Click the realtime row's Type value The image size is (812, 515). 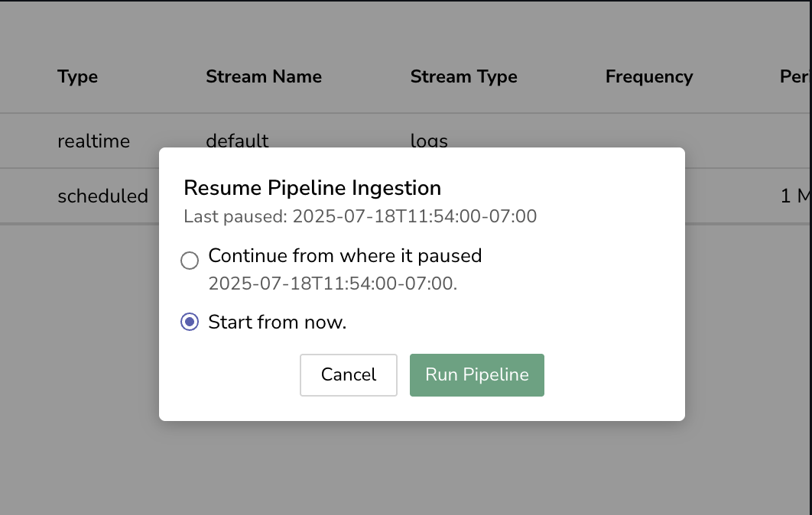pos(93,141)
